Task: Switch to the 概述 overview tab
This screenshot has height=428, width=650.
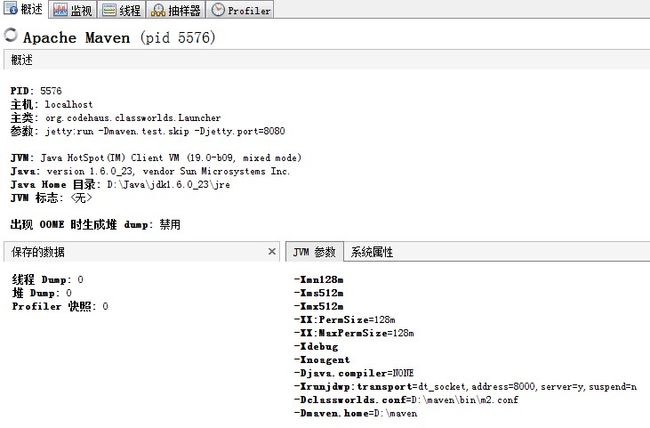Action: point(23,9)
